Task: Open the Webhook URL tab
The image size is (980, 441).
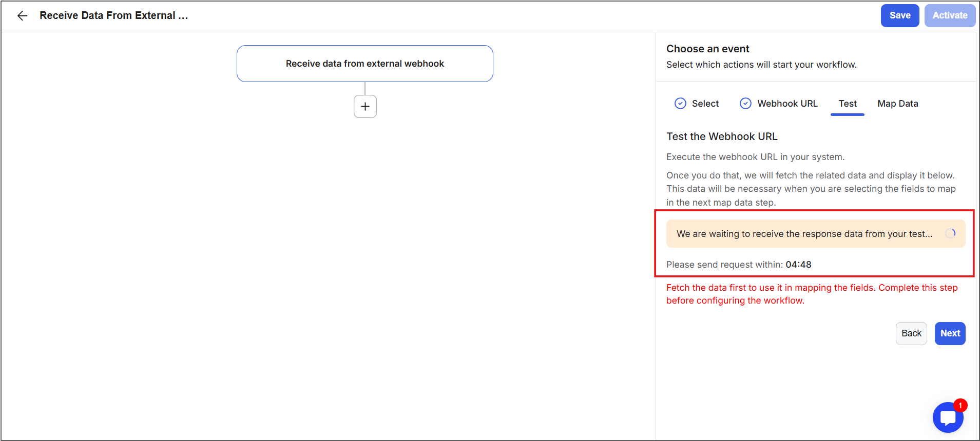Action: pos(787,104)
